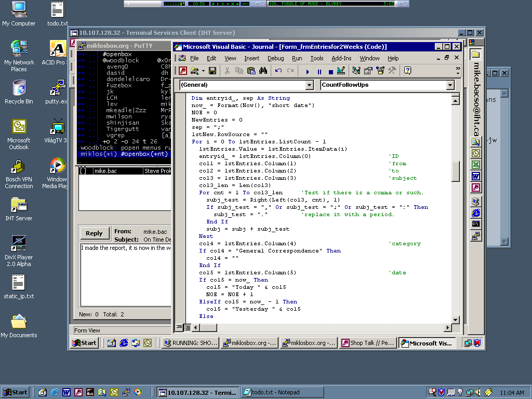Switch to Procedure View toggle

[x=179, y=327]
